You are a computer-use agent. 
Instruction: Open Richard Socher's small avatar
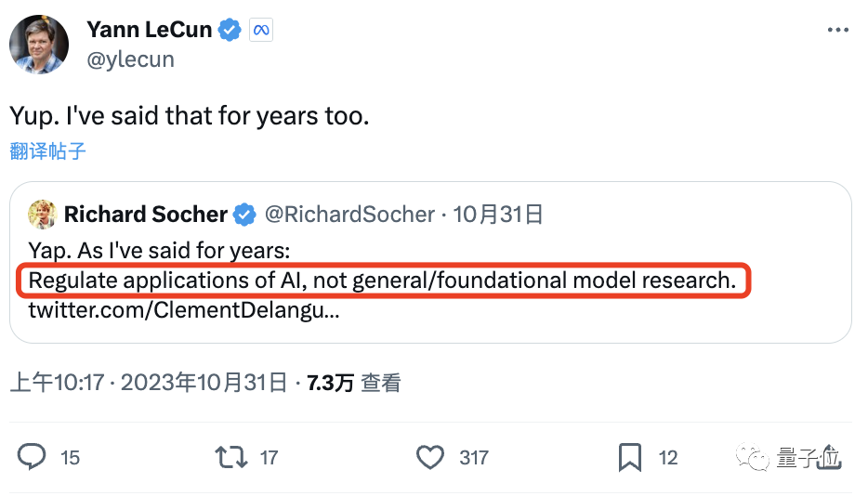(x=43, y=214)
